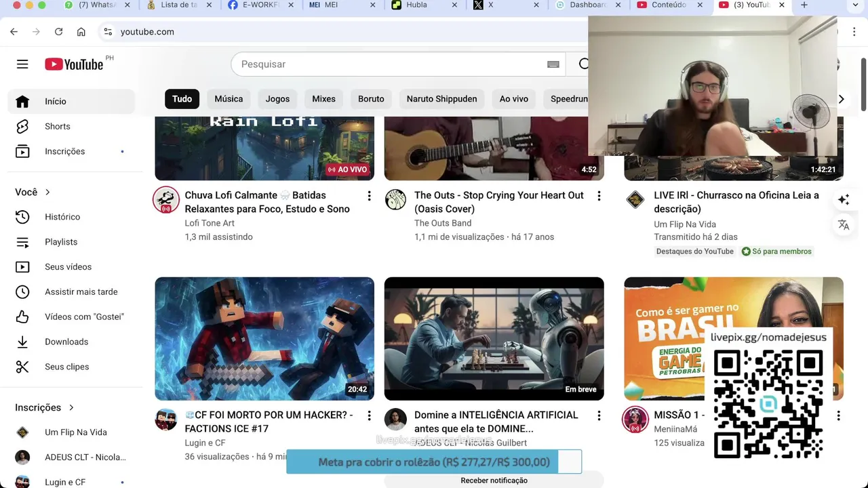Open Início in the sidebar
The image size is (868, 488).
72,102
